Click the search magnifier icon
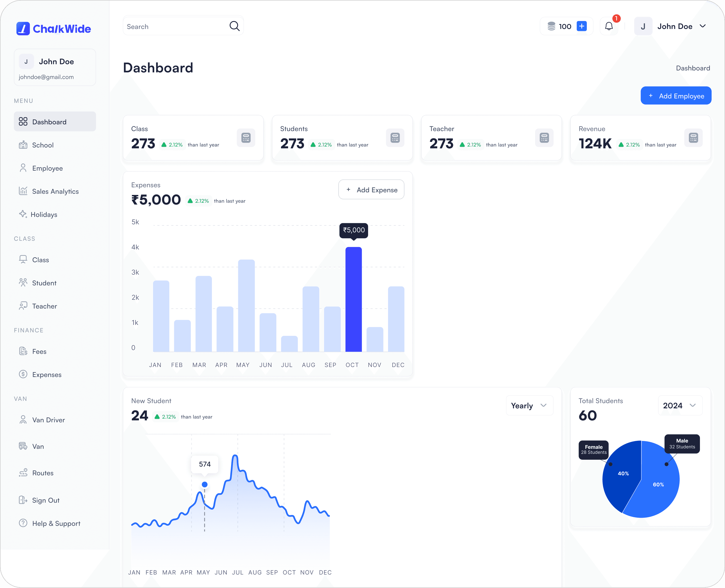This screenshot has height=588, width=725. [234, 26]
